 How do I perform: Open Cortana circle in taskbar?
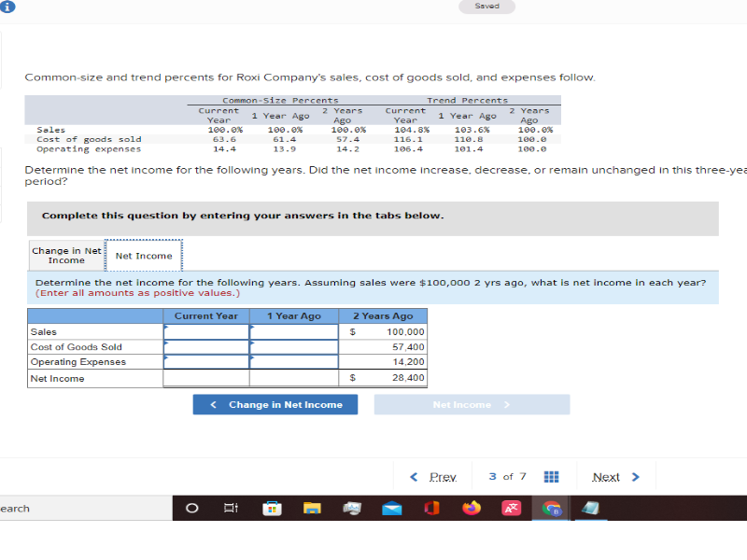pos(192,508)
